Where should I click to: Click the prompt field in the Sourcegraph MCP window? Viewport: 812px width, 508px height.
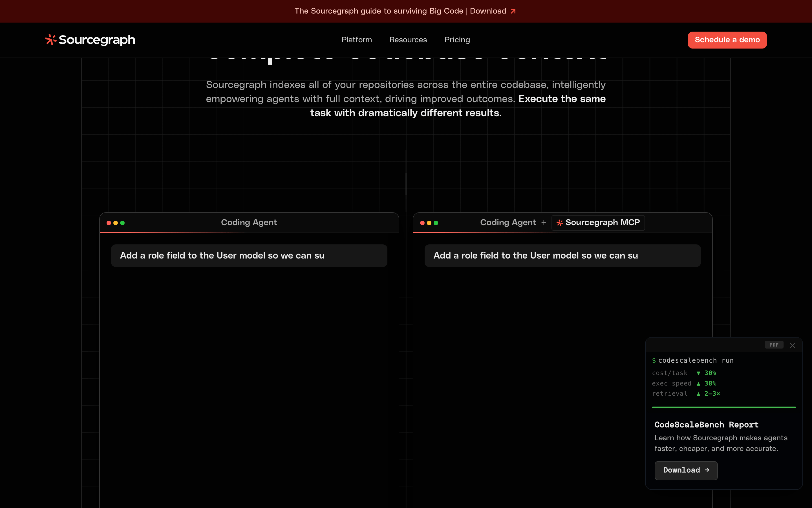[562, 256]
